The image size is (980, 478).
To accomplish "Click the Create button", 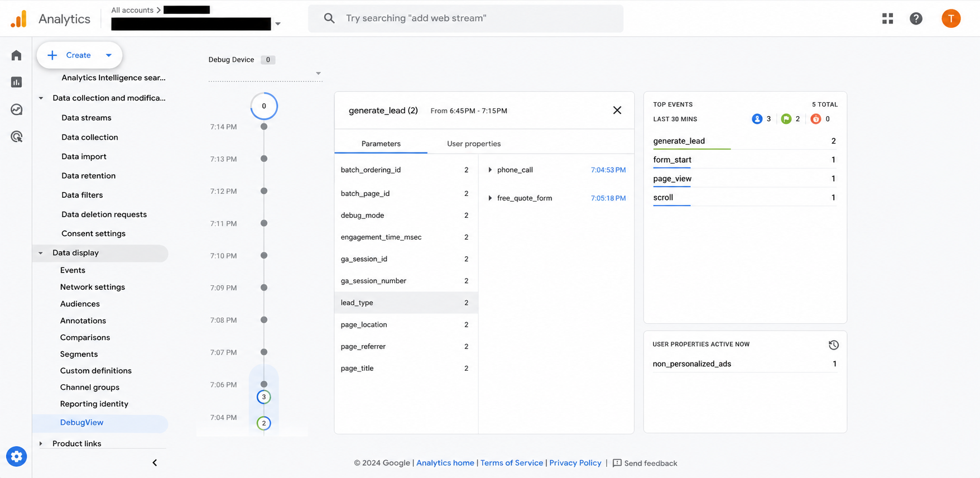I will (x=79, y=55).
